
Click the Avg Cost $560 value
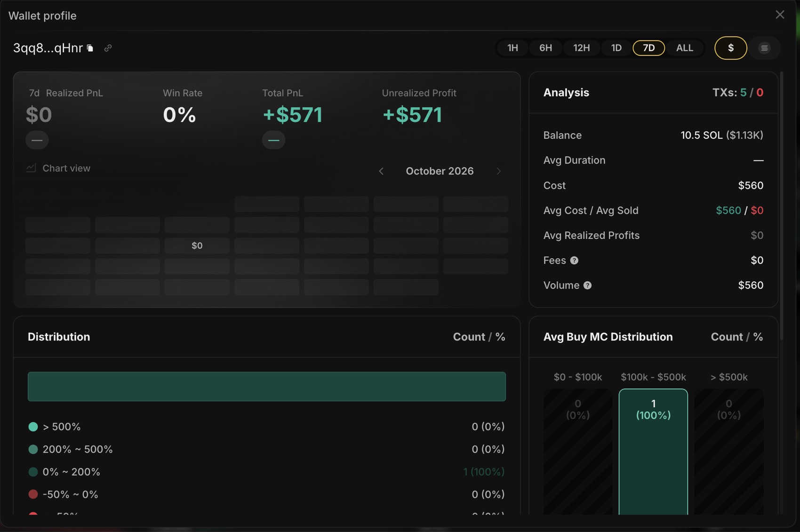coord(728,211)
